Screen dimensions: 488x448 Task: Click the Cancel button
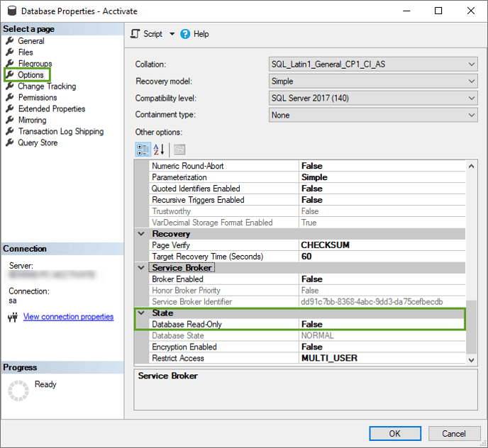point(454,434)
